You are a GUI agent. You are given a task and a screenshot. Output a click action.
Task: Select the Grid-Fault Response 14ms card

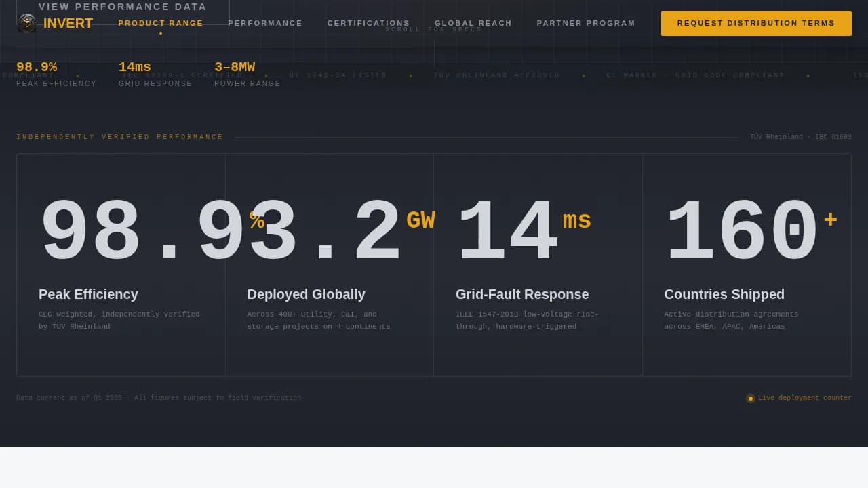(538, 264)
